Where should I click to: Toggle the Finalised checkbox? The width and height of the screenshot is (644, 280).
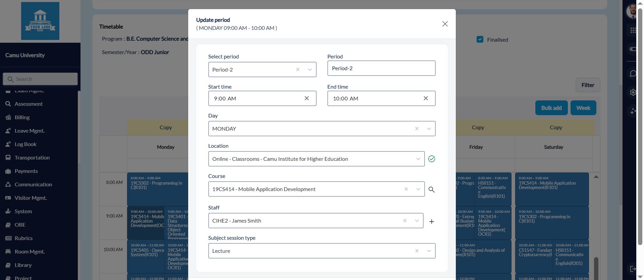[480, 39]
